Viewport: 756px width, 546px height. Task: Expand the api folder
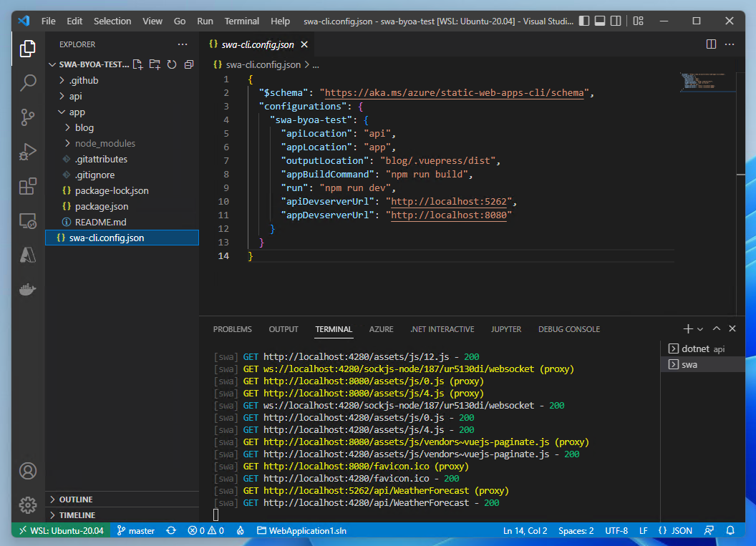click(x=122, y=97)
